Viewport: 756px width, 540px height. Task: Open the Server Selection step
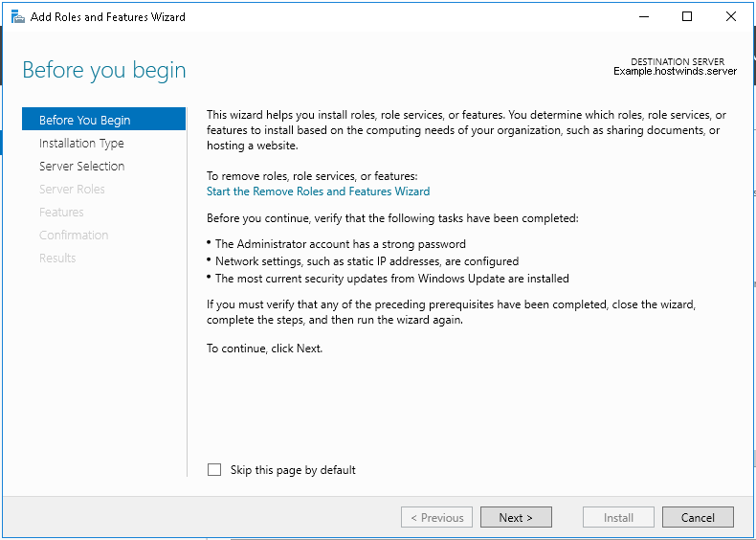click(x=81, y=167)
